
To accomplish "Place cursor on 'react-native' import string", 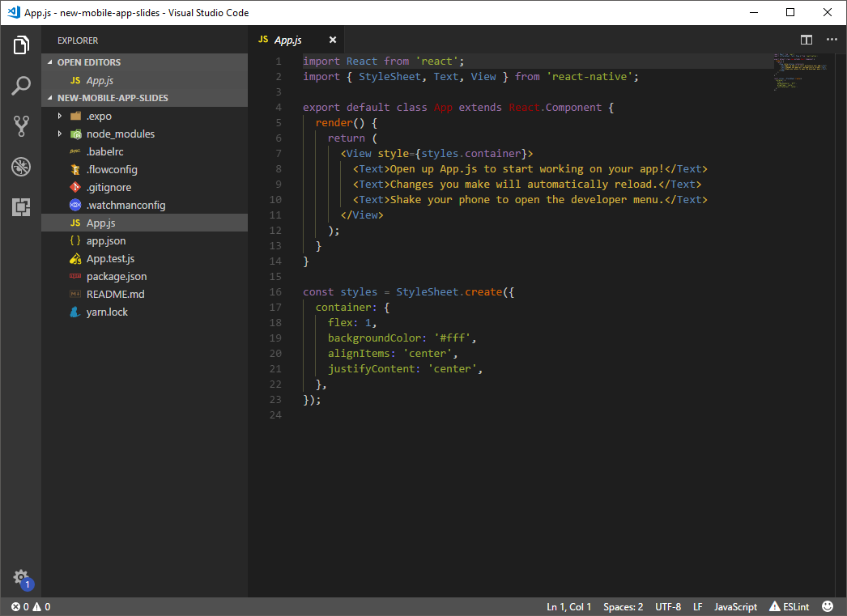I will click(589, 77).
